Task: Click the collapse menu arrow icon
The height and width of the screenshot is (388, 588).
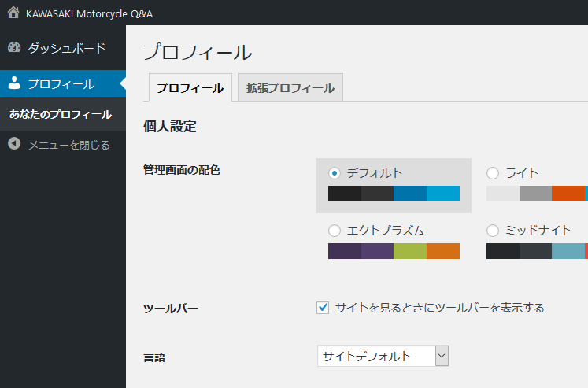Action: coord(14,143)
